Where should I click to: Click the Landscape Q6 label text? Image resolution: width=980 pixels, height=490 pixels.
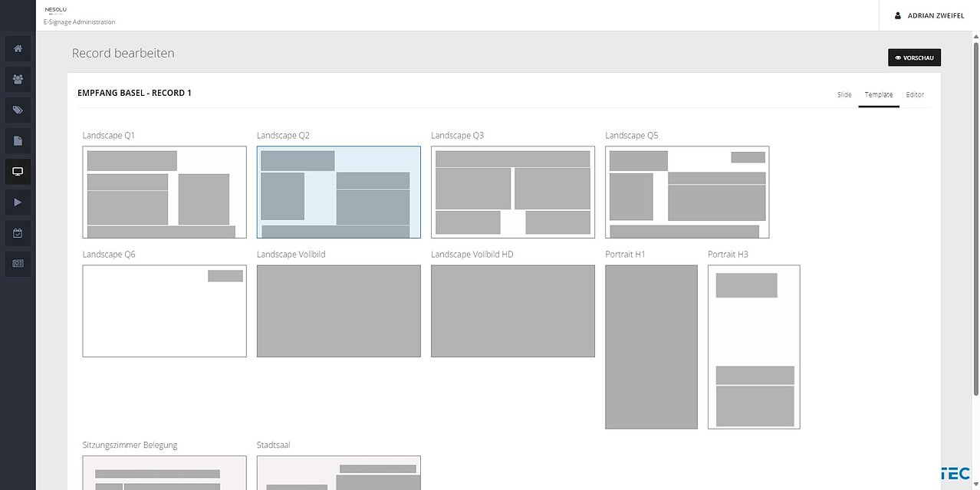109,255
